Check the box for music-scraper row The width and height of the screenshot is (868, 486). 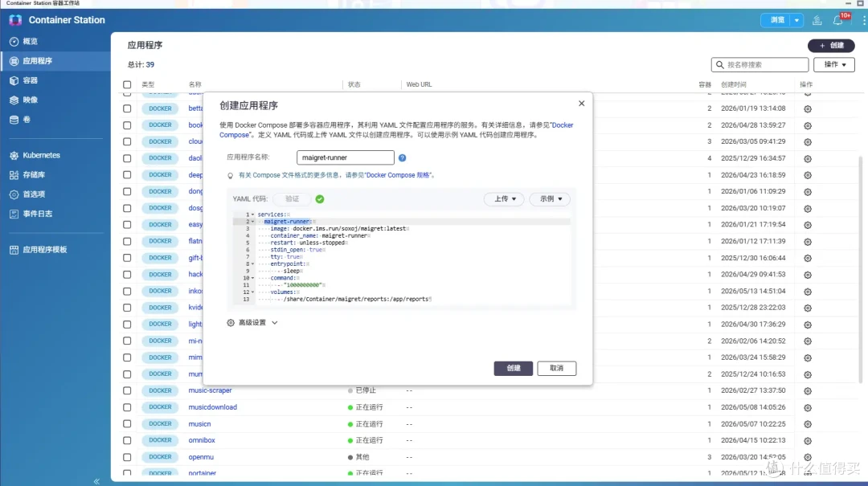coord(127,390)
